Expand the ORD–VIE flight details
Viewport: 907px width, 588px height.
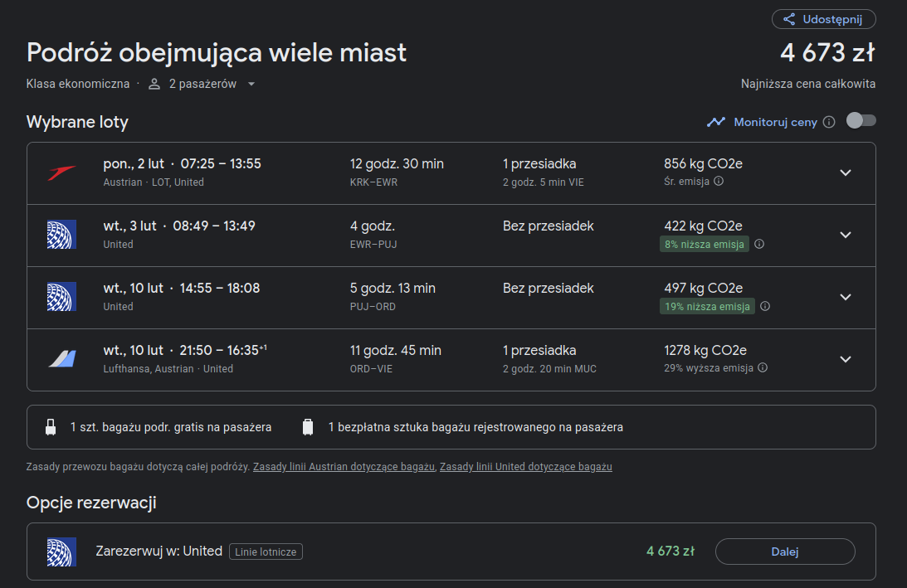pyautogui.click(x=845, y=359)
